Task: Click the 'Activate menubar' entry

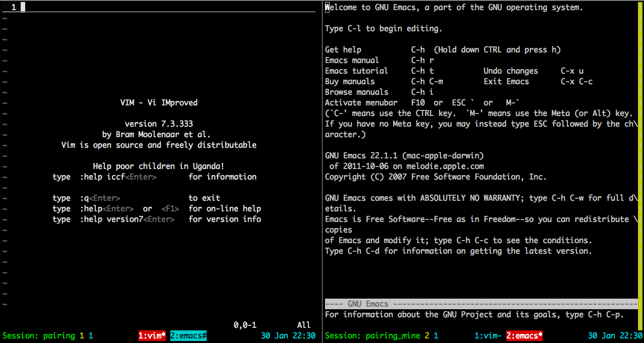Action: [361, 102]
